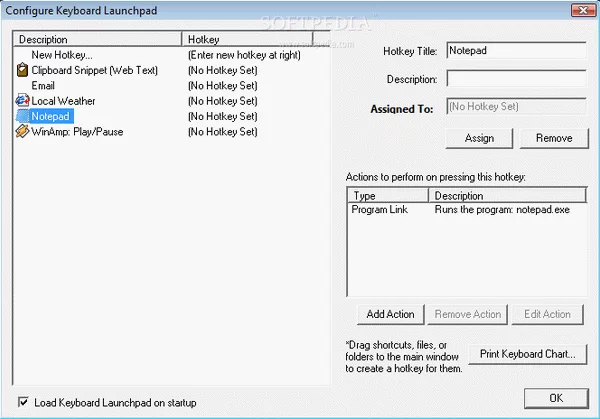Open Print Keyboard Chart dialog
600x419 pixels.
tap(528, 354)
